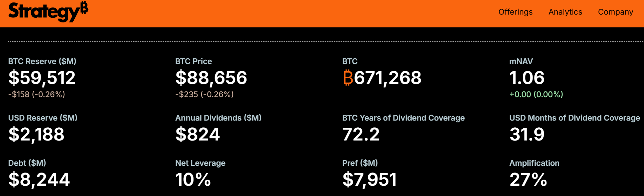Click the USD Reserve value $2,188

[x=36, y=134]
